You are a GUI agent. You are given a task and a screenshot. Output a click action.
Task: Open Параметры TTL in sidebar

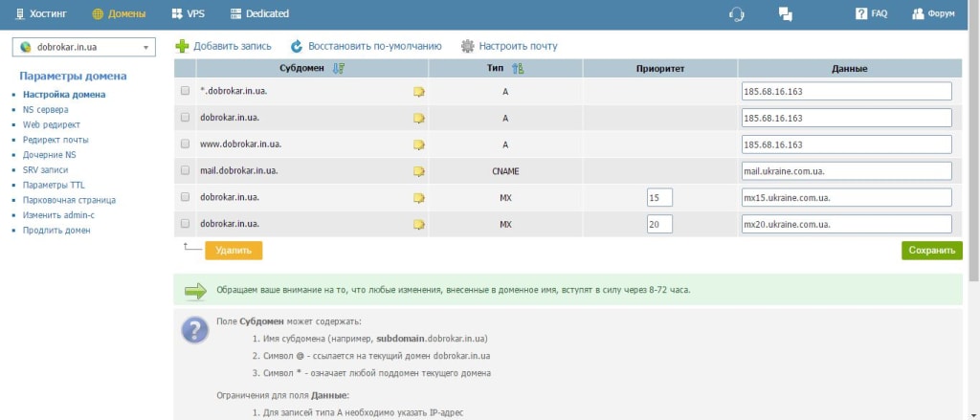[54, 185]
